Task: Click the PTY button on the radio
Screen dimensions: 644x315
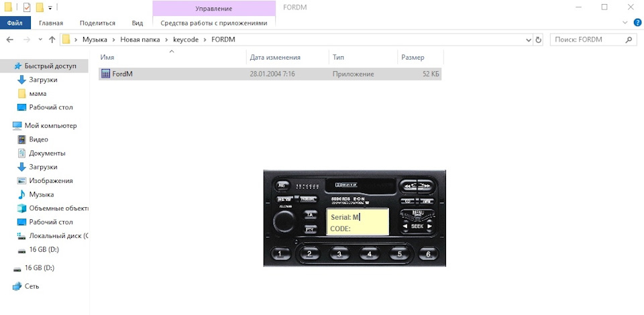Action: tap(310, 229)
